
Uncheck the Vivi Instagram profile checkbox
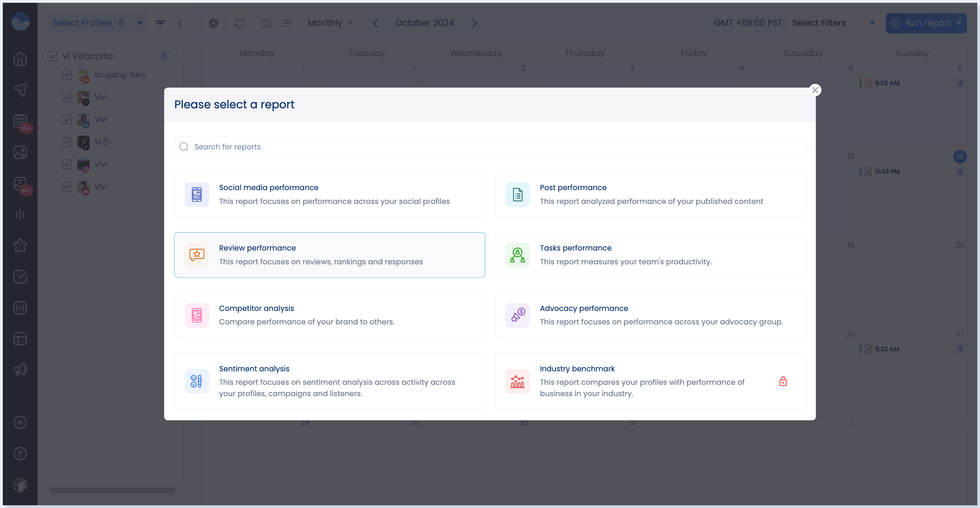67,164
